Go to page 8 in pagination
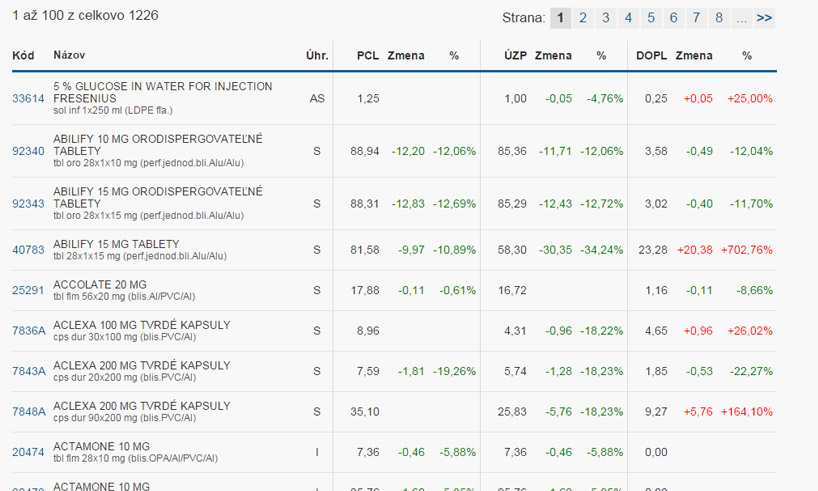 coord(719,18)
